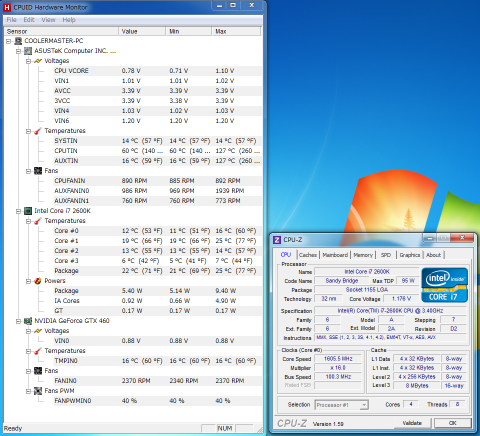The width and height of the screenshot is (480, 436).
Task: Collapse the NVIDIA GeForce GTX 460 node
Action: click(19, 321)
